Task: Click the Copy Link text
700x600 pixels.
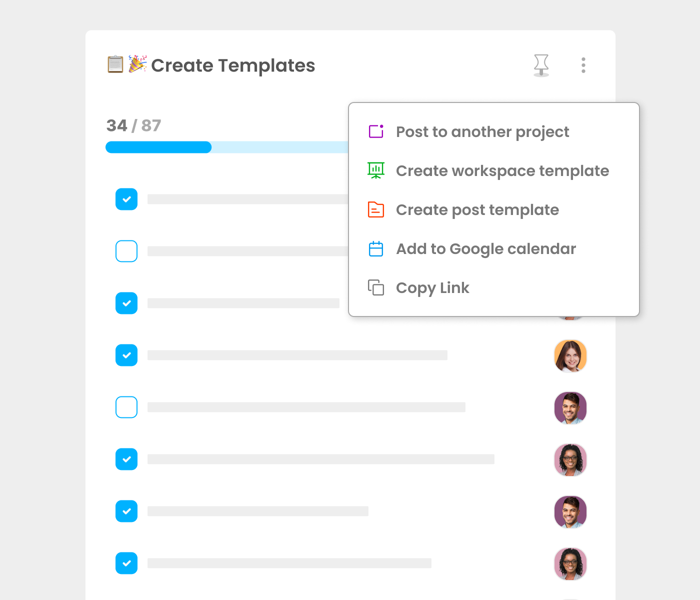Action: [432, 287]
